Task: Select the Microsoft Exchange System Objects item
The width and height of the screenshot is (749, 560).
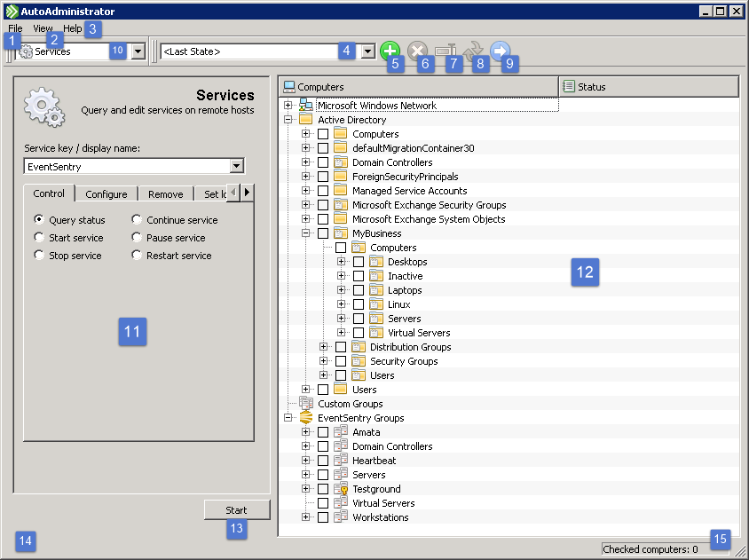Action: click(429, 219)
